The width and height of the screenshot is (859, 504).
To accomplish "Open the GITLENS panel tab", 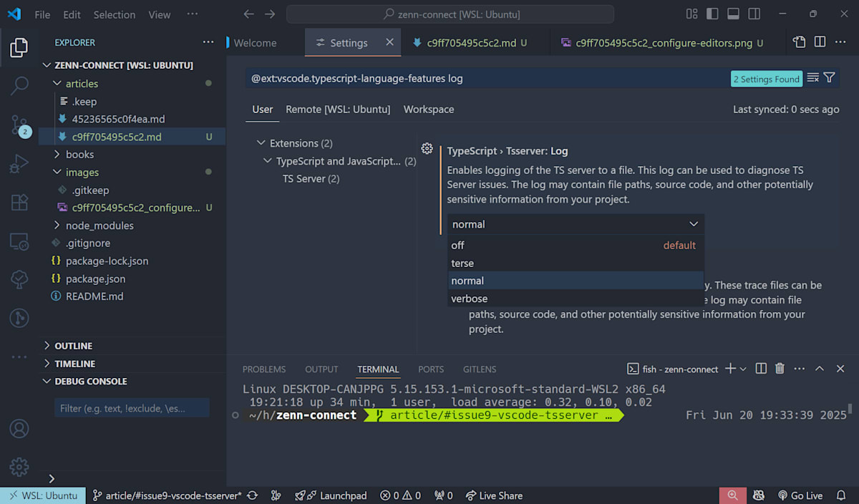I will click(480, 369).
